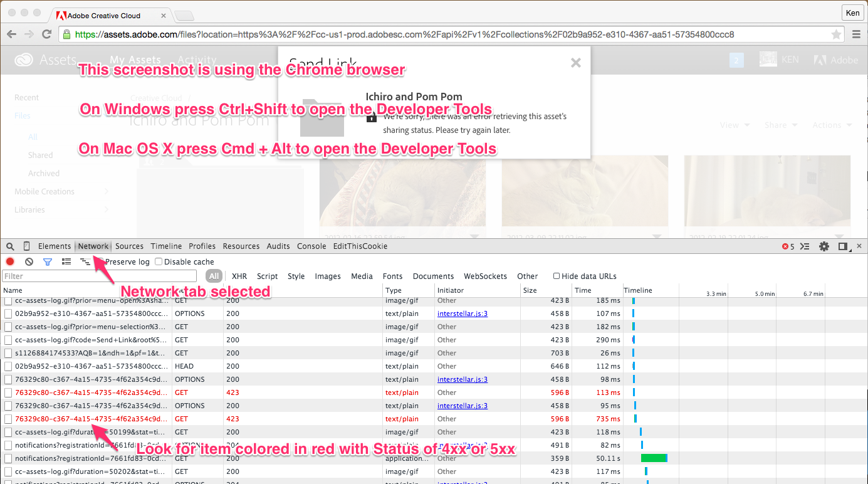The height and width of the screenshot is (484, 868).
Task: Close the Developer Tools panel
Action: 859,246
